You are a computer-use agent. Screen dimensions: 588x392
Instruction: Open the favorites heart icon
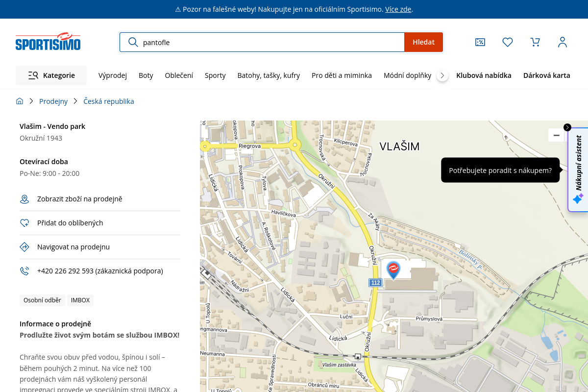(x=508, y=42)
